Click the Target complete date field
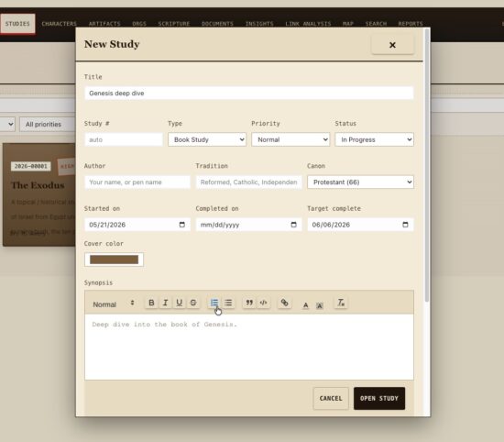Viewport: 504px width, 442px height. [360, 225]
